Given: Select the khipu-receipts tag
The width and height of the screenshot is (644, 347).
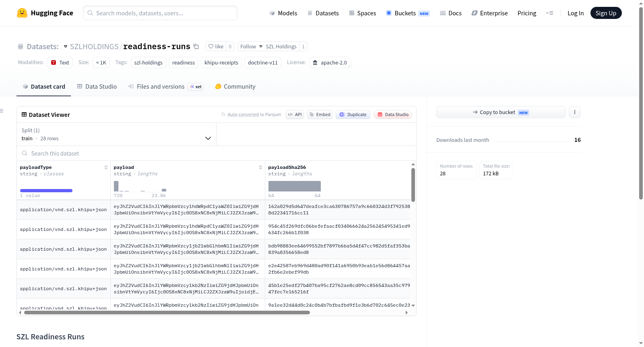Looking at the screenshot, I should coord(221,62).
